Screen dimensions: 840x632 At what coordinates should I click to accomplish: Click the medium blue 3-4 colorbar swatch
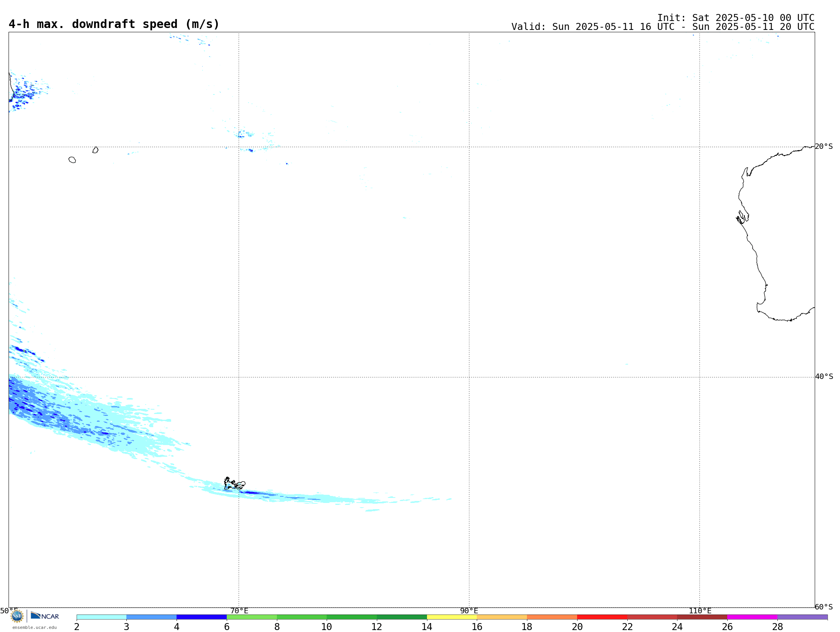tap(152, 617)
